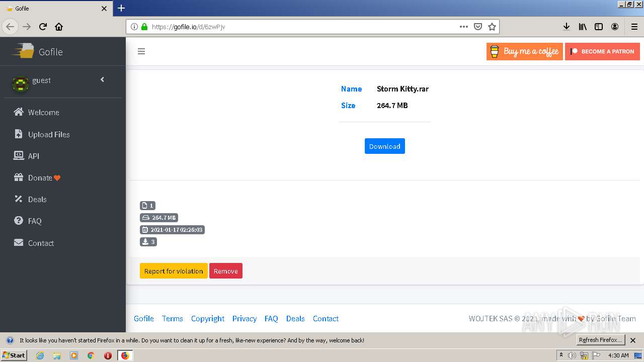Bookmark this page with the star icon
The height and width of the screenshot is (362, 644).
coord(492,27)
